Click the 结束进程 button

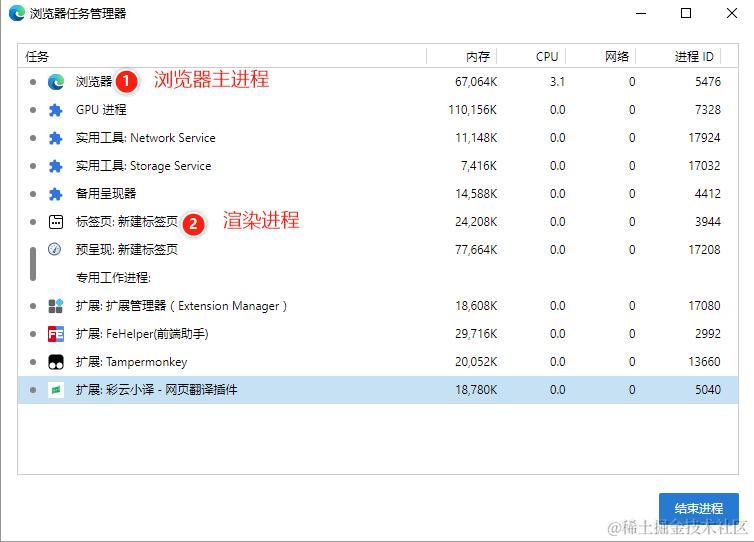(699, 508)
